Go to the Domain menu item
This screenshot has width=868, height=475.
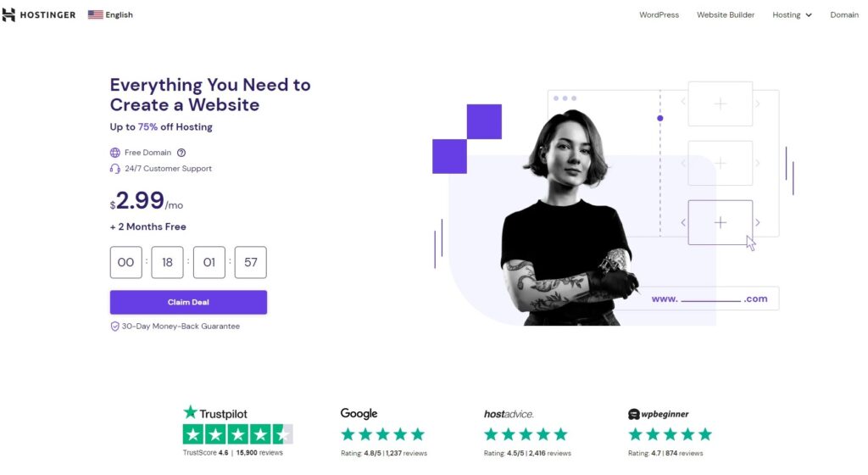click(x=844, y=15)
